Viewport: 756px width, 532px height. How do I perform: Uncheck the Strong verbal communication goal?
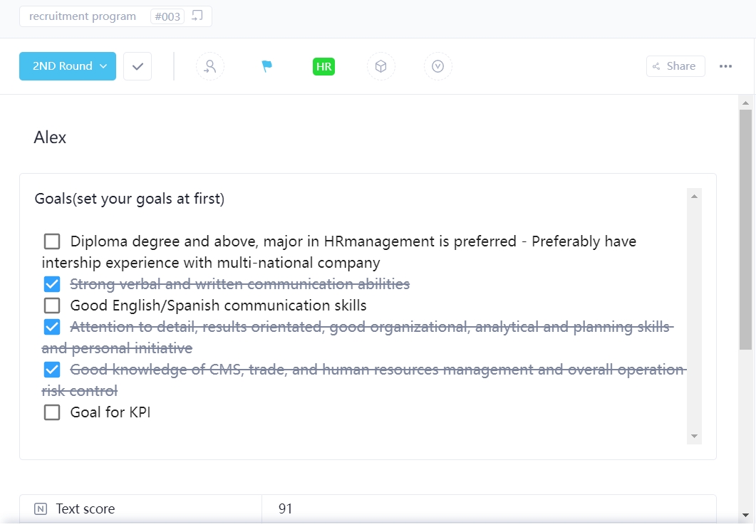point(51,283)
